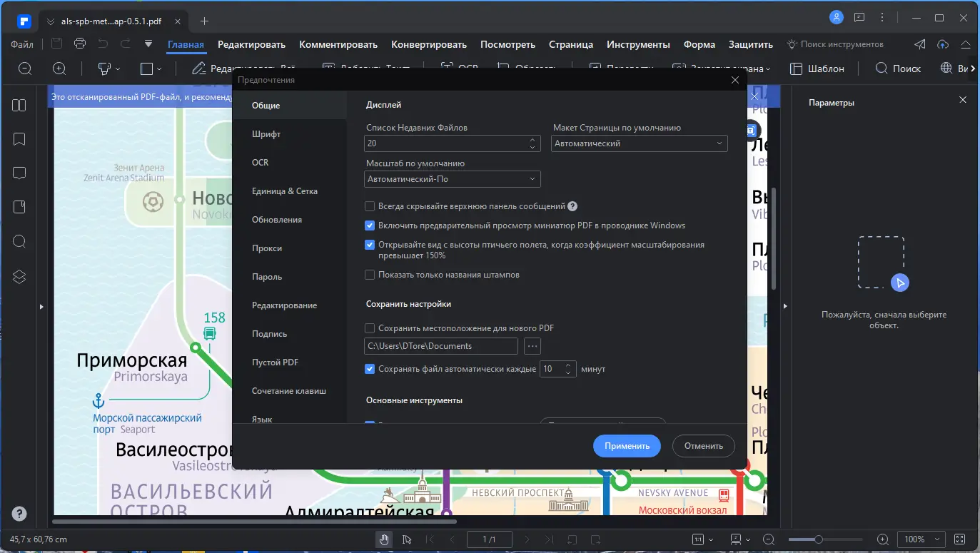Screen dimensions: 980x553
Task: Check 'Сохранить местоположение для нового PDF'
Action: coord(370,328)
